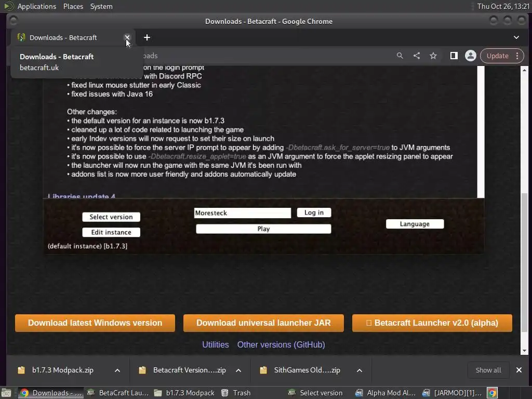Click text 'fixed linux mouse stutter in early Classic'
This screenshot has width=532, height=399.
tap(136, 85)
